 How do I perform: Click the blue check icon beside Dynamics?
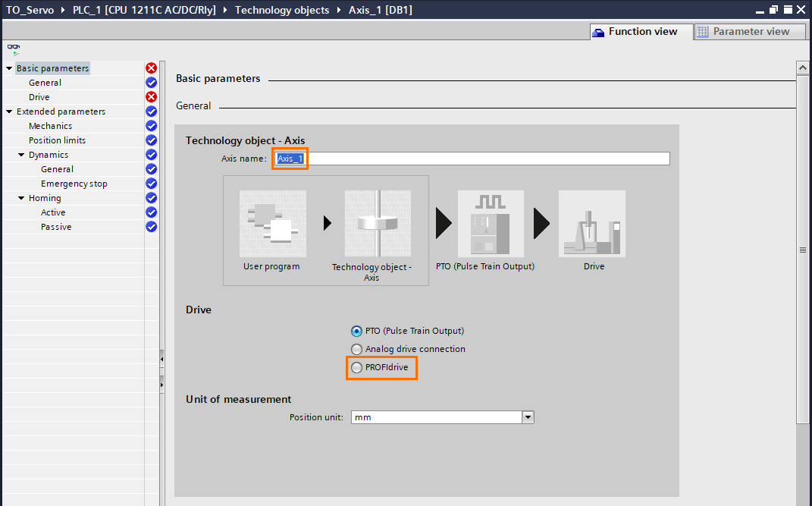click(x=151, y=155)
